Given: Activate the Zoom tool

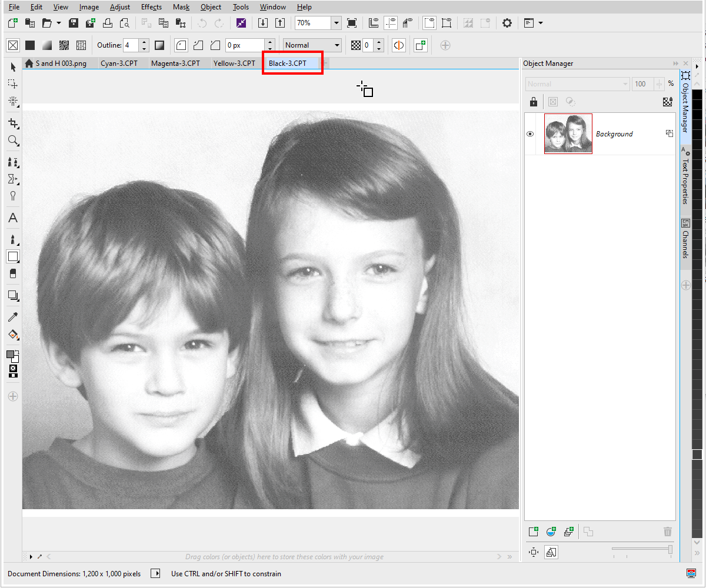Looking at the screenshot, I should pos(13,141).
